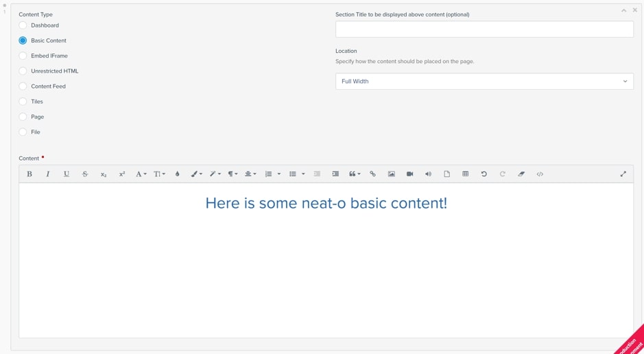Select the Embed IFrame content type

(x=23, y=56)
